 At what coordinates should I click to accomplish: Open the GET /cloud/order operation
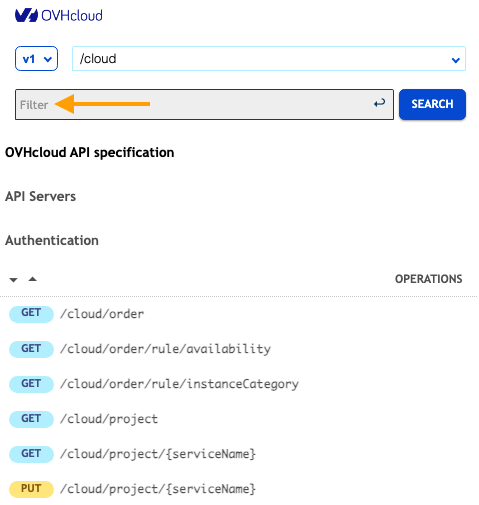pos(102,314)
